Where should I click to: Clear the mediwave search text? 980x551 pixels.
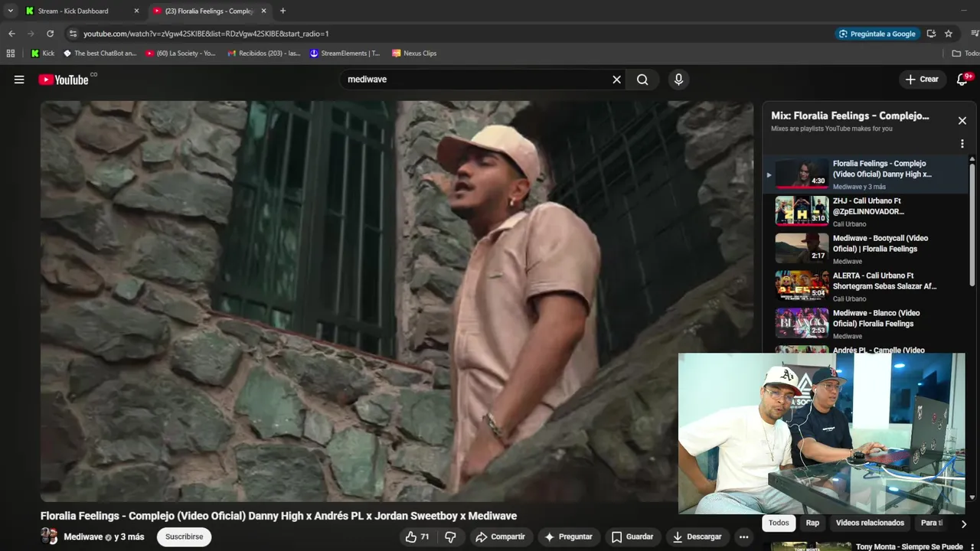[616, 80]
